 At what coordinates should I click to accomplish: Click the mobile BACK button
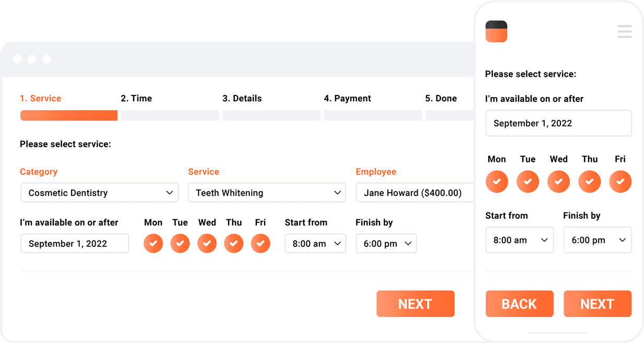coord(519,304)
